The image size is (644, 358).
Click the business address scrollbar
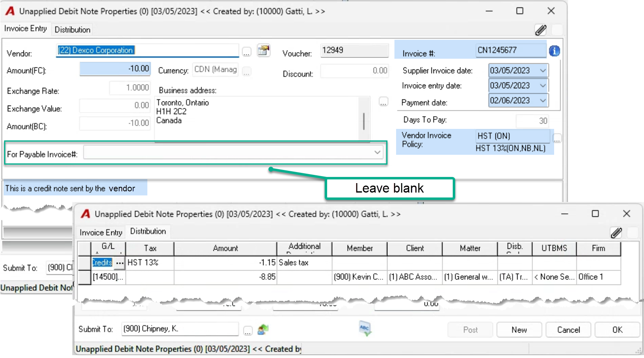(x=364, y=119)
